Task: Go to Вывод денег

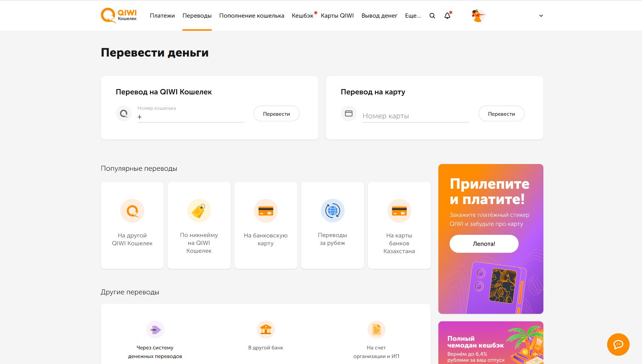Action: pyautogui.click(x=379, y=16)
